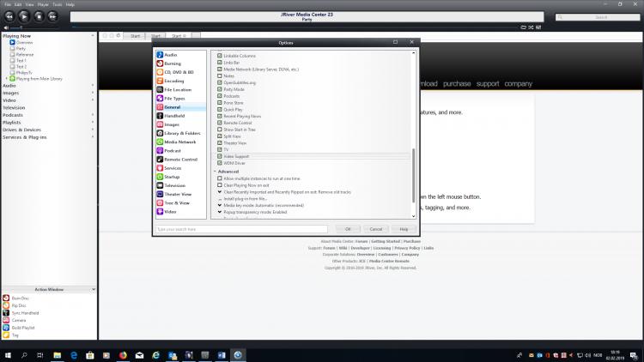The height and width of the screenshot is (362, 644).
Task: Open the Windows Start menu
Action: (x=8, y=355)
